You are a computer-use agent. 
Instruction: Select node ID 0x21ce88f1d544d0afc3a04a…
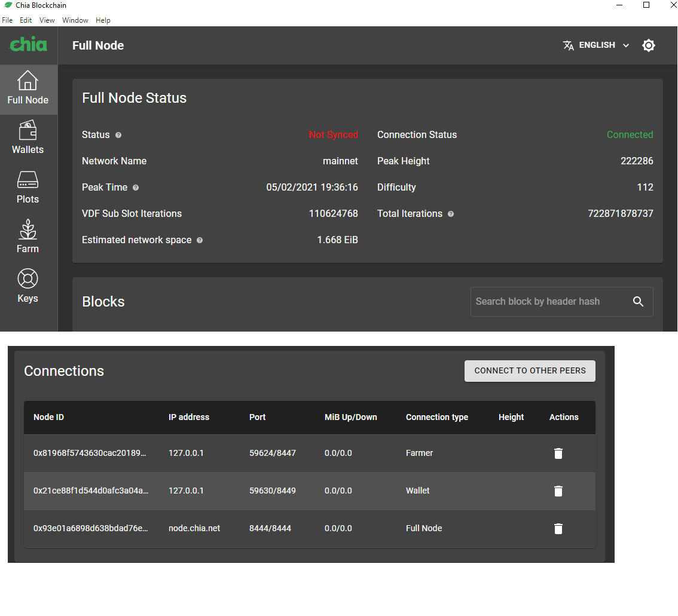tap(91, 491)
